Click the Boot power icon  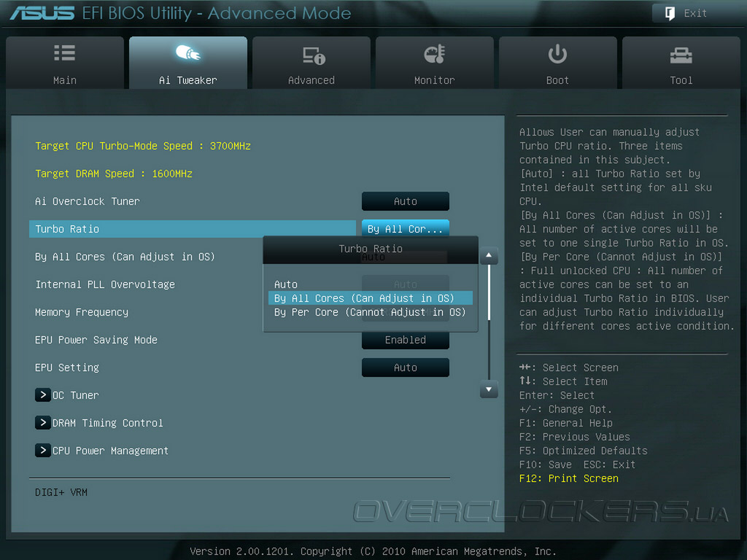pyautogui.click(x=557, y=54)
